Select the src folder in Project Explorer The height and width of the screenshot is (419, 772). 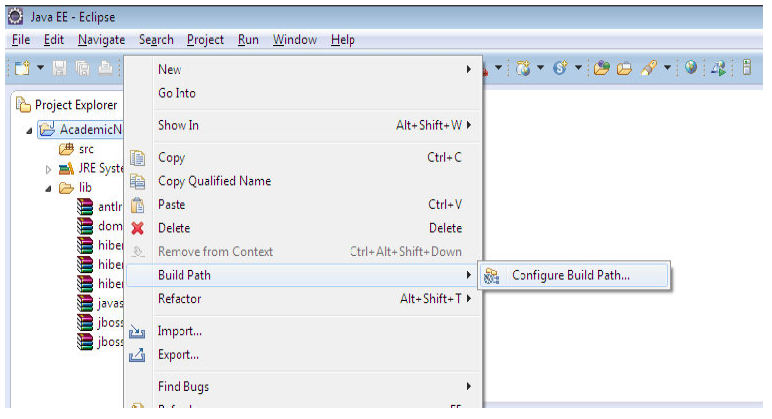tap(86, 149)
